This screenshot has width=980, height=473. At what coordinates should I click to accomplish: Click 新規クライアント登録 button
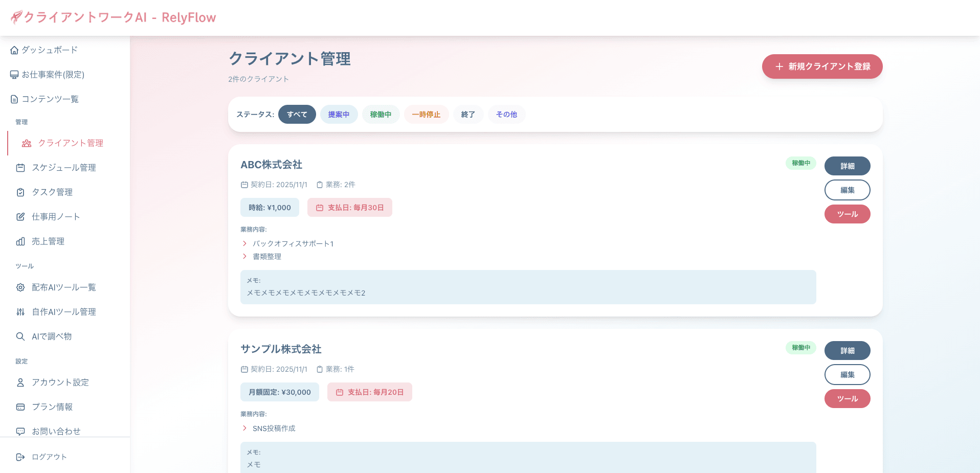[x=822, y=66]
